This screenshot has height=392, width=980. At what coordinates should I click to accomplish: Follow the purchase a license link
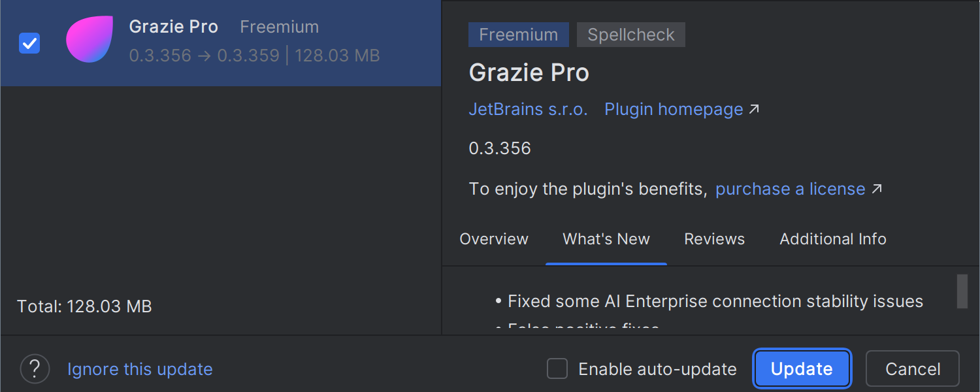pos(790,189)
